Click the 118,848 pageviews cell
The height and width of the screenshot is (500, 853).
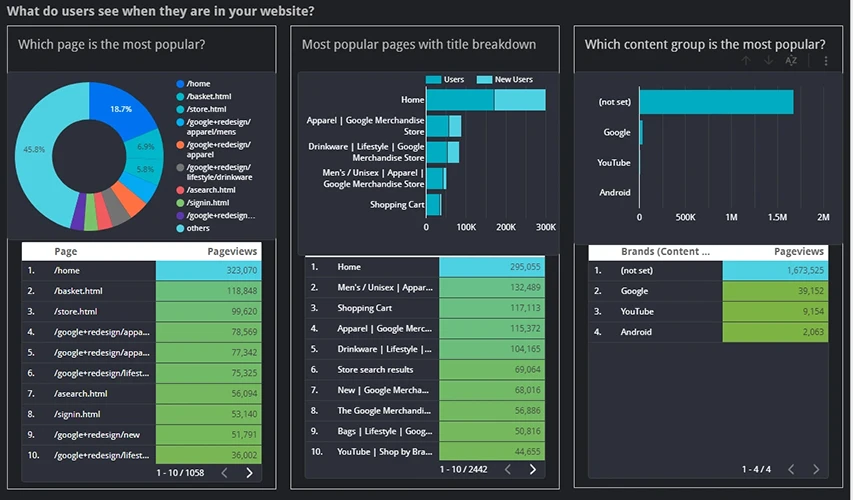point(209,291)
